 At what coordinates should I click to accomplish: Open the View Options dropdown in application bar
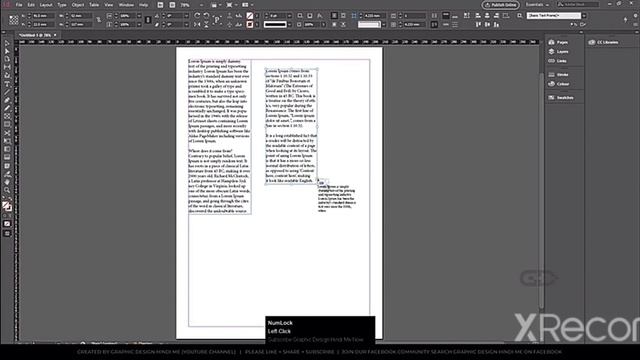pos(216,5)
